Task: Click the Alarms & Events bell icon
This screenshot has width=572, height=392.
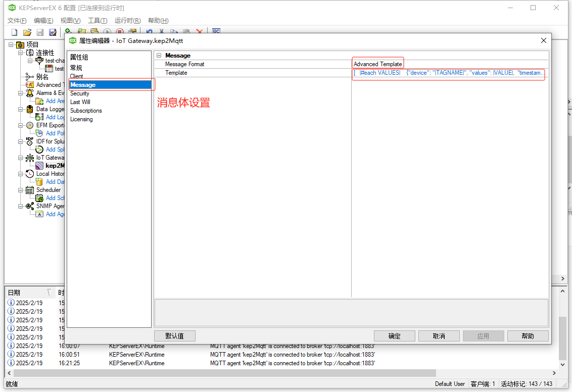Action: [30, 93]
